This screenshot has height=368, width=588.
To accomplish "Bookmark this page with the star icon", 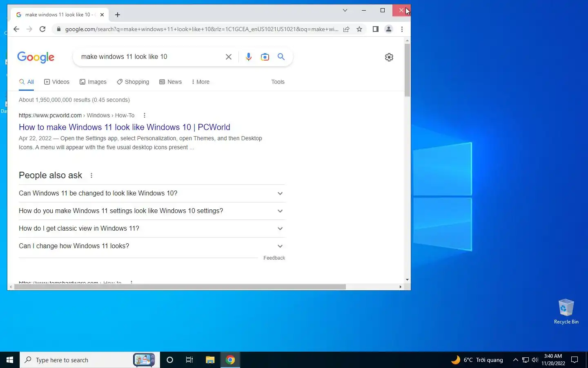I will (x=359, y=29).
